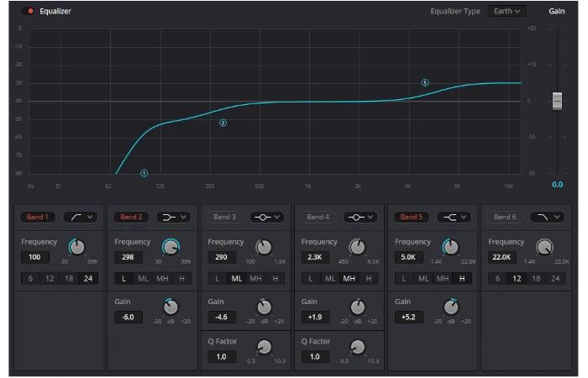Click Band 2 Gain knob
This screenshot has height=378, width=588.
point(171,307)
